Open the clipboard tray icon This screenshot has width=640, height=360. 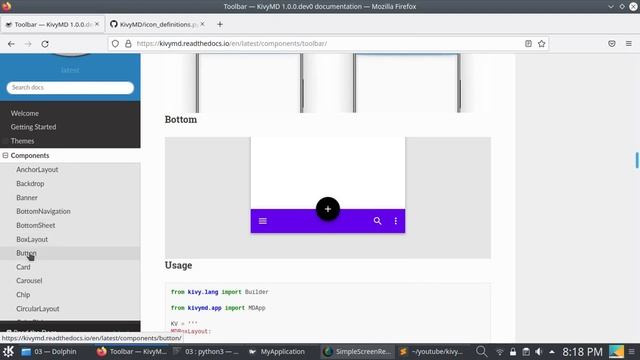[x=526, y=352]
